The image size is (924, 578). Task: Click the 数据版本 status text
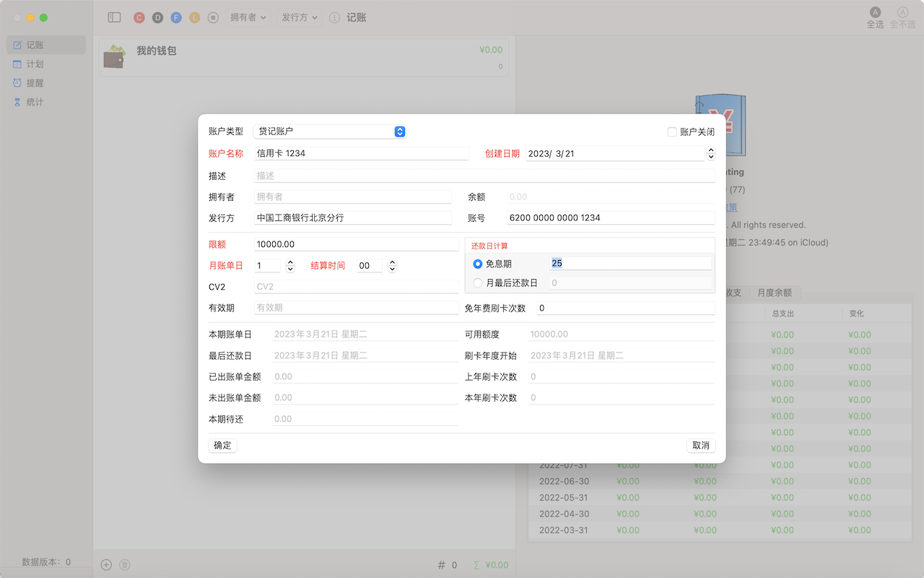click(46, 561)
